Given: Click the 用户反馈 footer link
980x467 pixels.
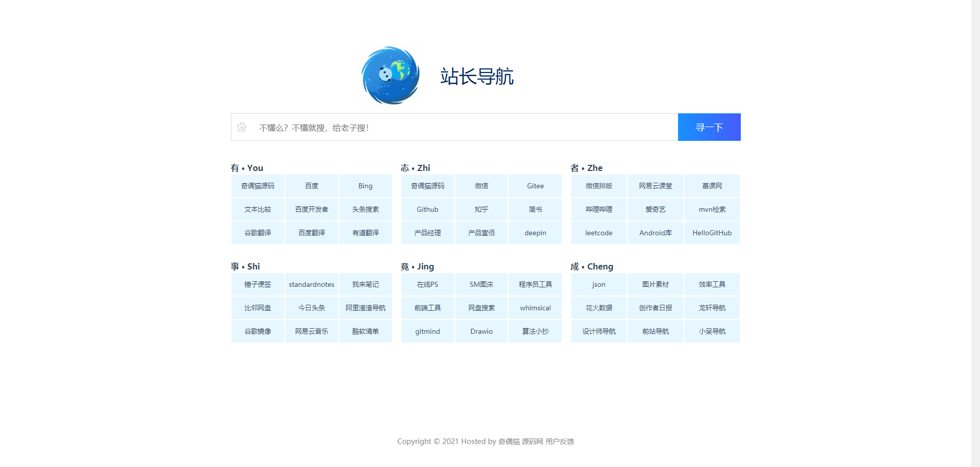Looking at the screenshot, I should [x=560, y=441].
